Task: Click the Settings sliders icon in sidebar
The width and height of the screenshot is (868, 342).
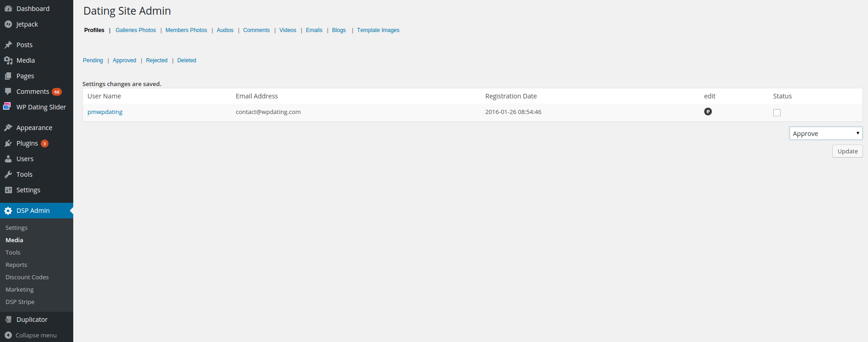Action: [x=8, y=190]
